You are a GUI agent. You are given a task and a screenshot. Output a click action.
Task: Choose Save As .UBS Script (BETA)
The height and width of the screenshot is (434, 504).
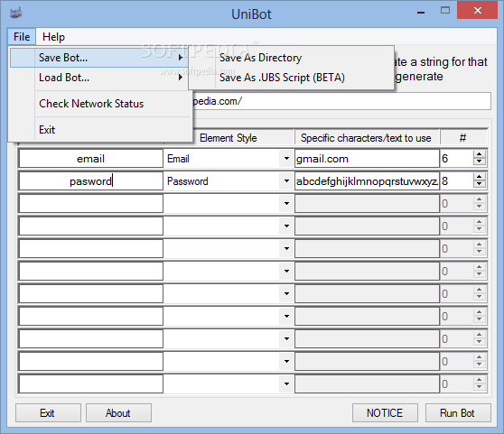click(x=291, y=78)
